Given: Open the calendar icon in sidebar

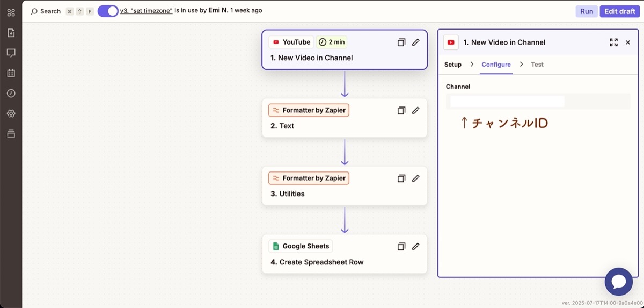Looking at the screenshot, I should pyautogui.click(x=11, y=73).
